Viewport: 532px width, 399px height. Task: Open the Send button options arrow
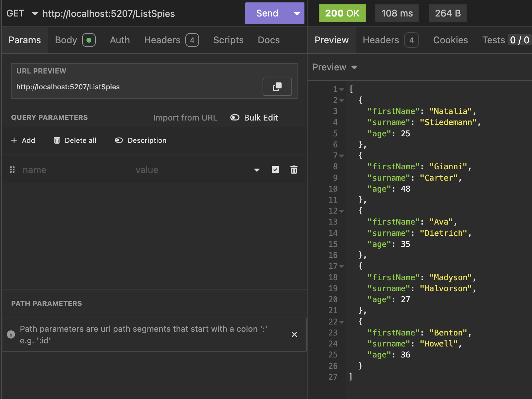[297, 13]
